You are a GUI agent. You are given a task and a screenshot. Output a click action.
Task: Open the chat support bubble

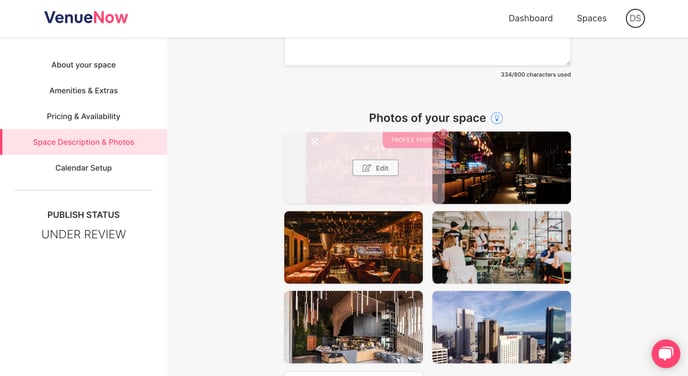coord(666,354)
